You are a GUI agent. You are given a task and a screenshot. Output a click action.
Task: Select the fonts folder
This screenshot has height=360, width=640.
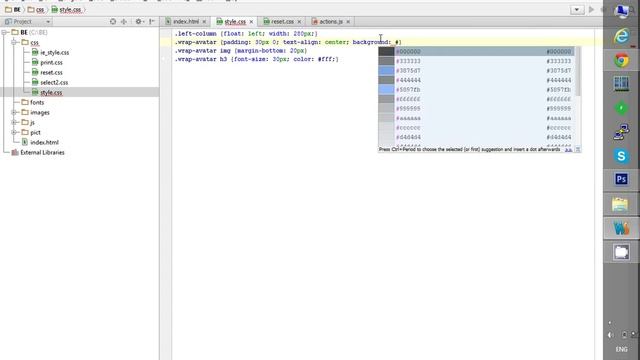pos(33,102)
